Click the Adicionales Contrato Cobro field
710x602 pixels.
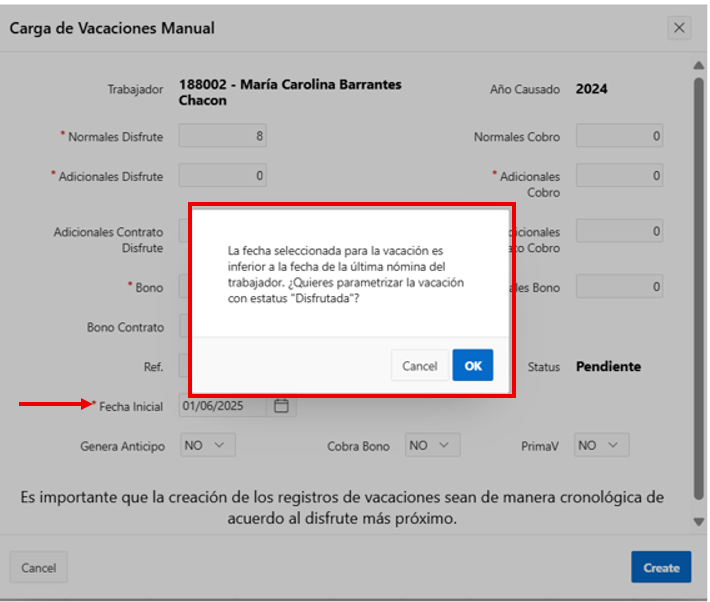click(619, 231)
